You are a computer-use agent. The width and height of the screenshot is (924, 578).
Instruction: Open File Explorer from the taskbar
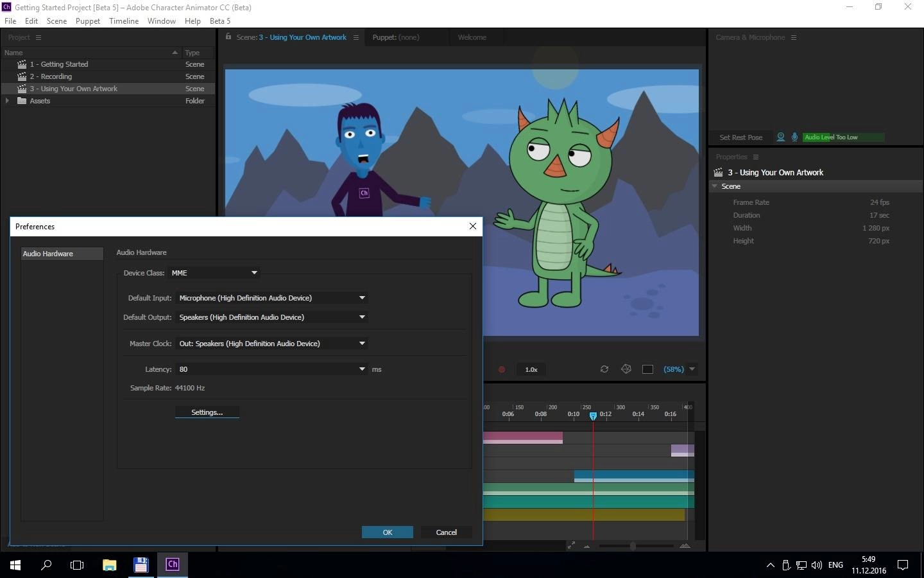(109, 565)
